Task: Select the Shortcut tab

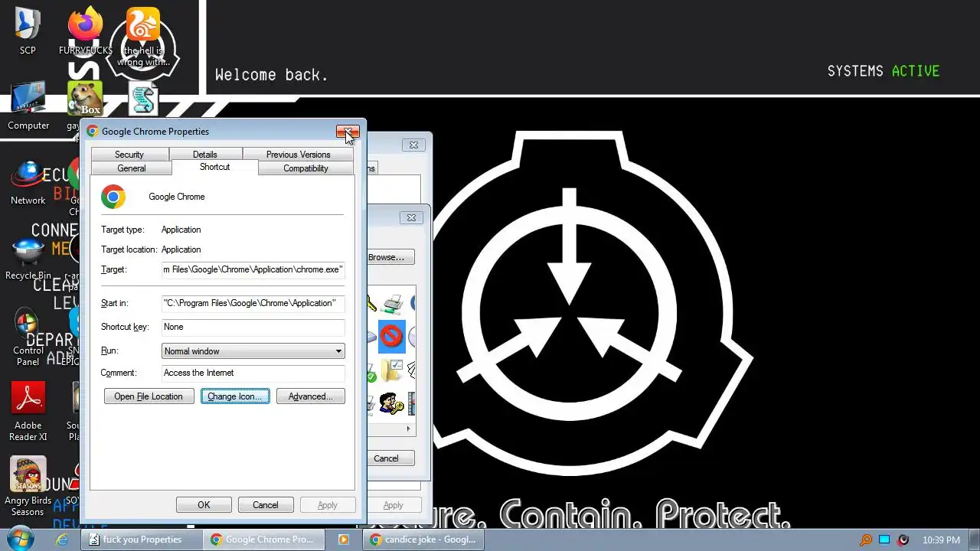Action: 215,167
